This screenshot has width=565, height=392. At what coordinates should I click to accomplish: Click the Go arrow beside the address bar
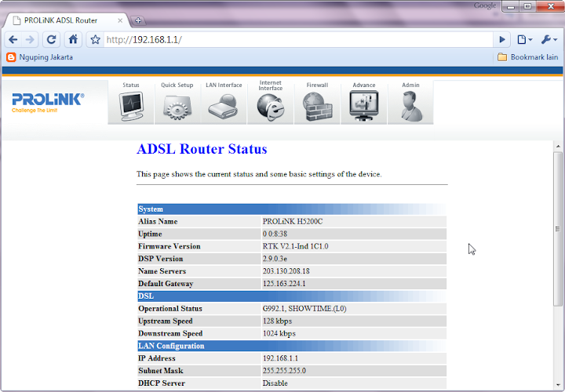[502, 40]
